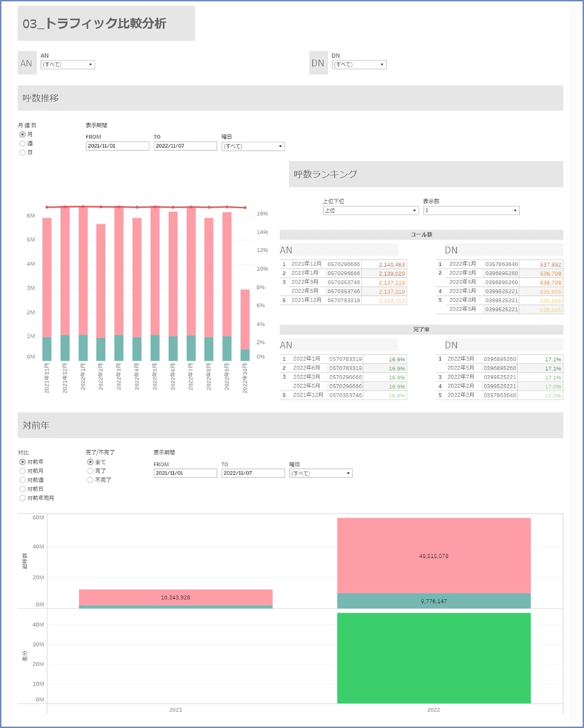
Task: Click the FROM date field in 対前年 section
Action: pos(186,473)
